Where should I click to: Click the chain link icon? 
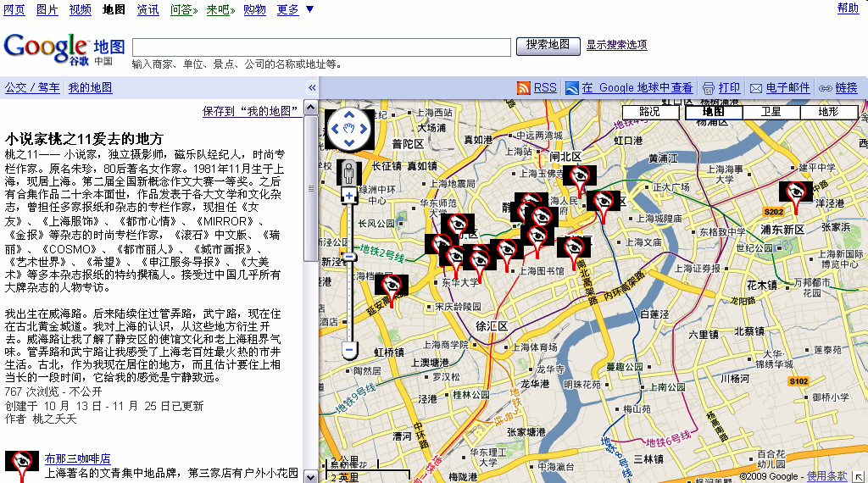(x=826, y=88)
